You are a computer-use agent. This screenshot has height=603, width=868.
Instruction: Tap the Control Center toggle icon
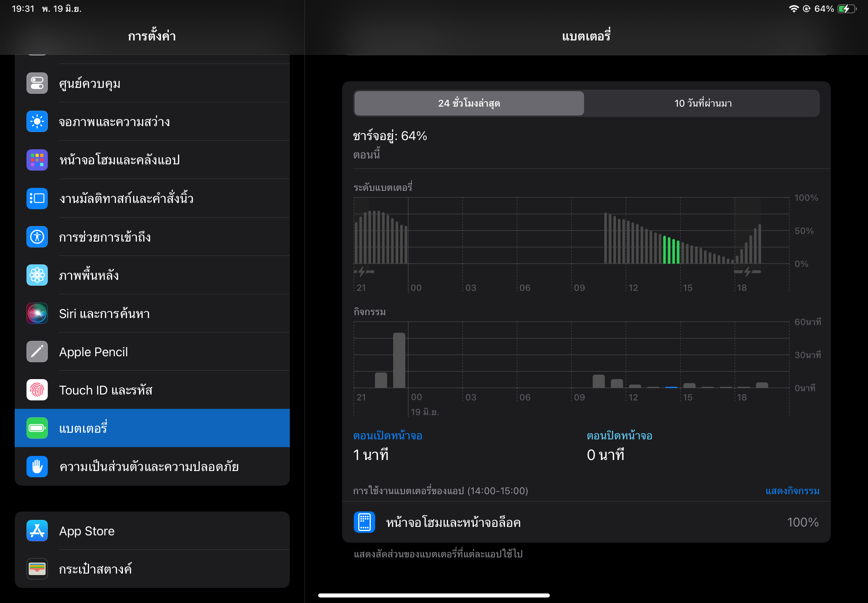tap(37, 83)
